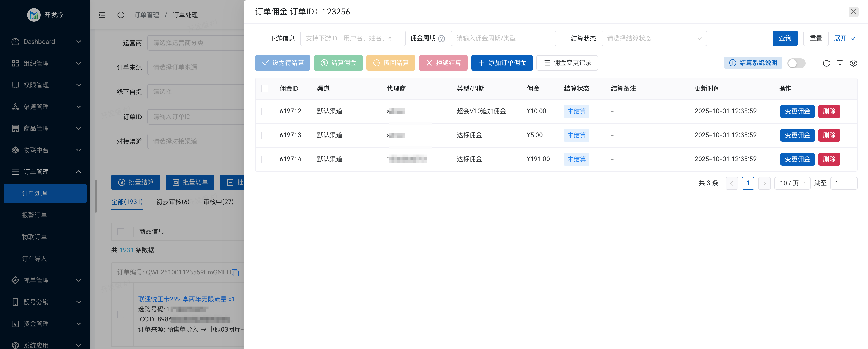
Task: Switch to the 初步审核(6) tab
Action: (173, 202)
